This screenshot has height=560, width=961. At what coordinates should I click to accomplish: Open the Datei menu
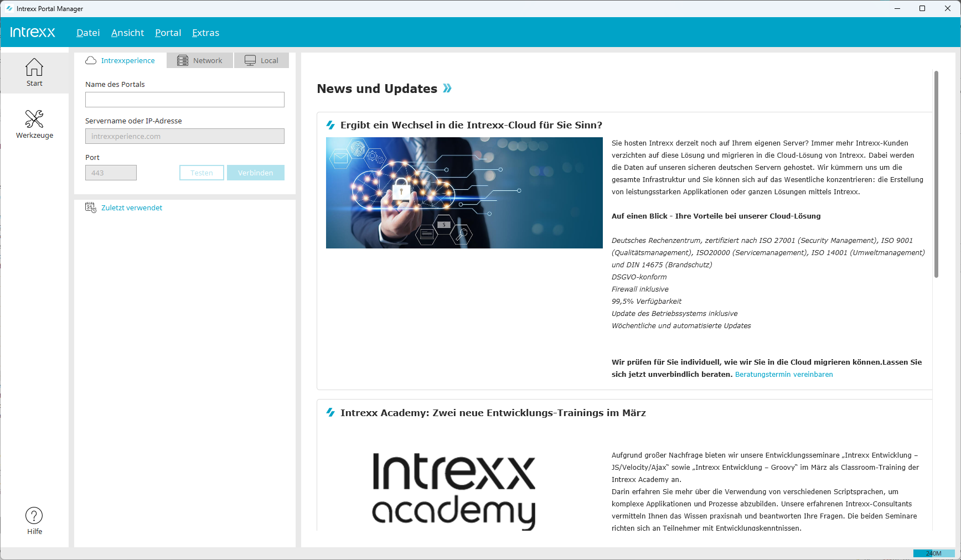click(x=88, y=33)
